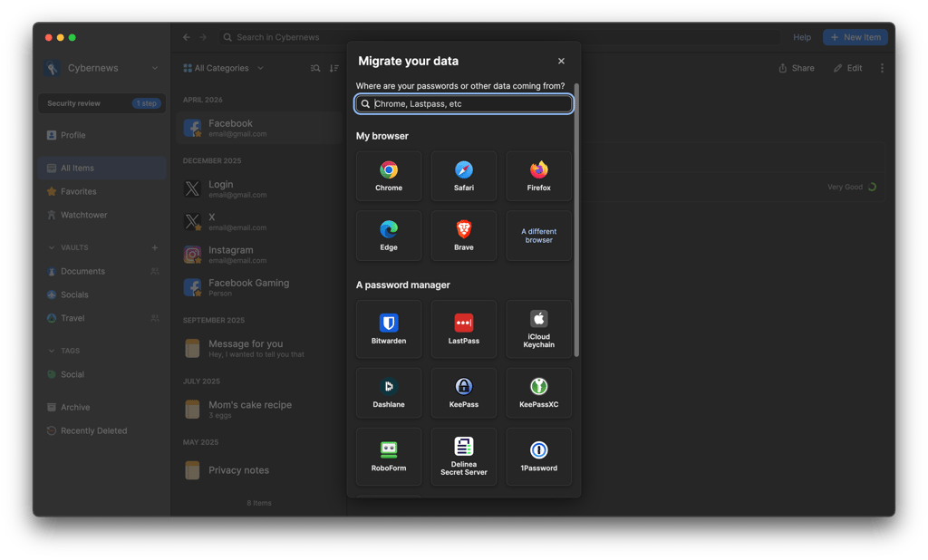This screenshot has width=928, height=560.
Task: Choose iCloud Keychain tile
Action: 538,329
